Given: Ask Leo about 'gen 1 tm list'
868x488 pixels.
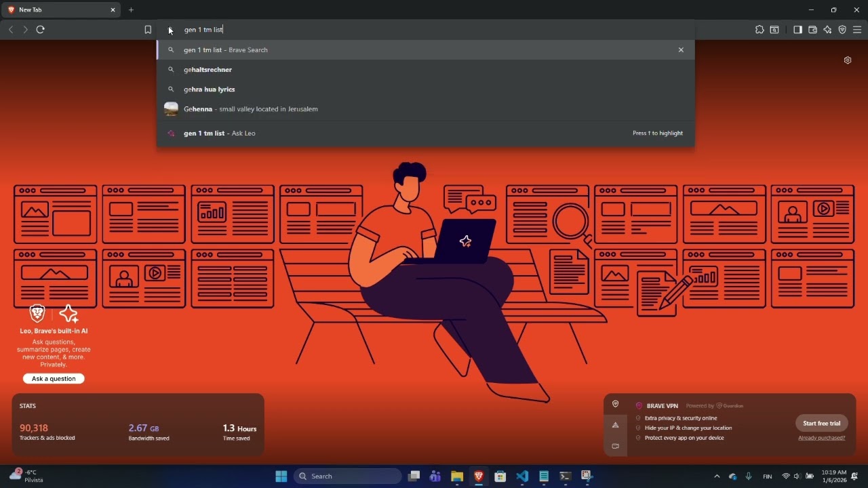Looking at the screenshot, I should tap(426, 134).
